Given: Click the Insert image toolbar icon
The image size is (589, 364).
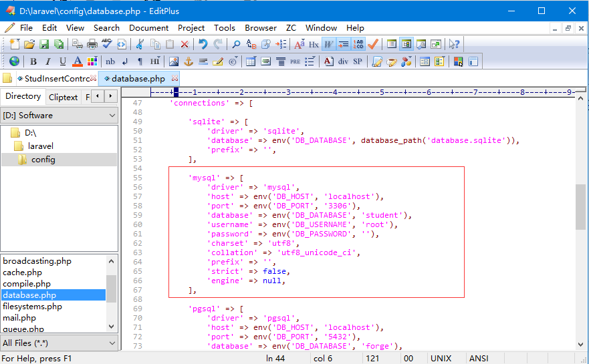Looking at the screenshot, I should [173, 61].
